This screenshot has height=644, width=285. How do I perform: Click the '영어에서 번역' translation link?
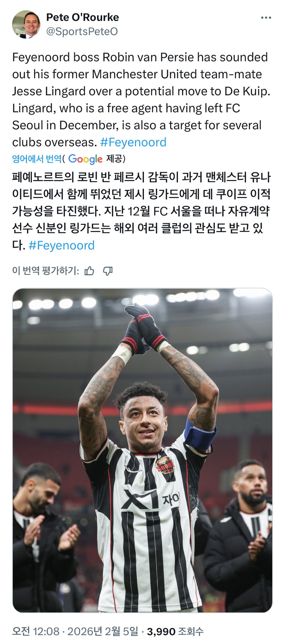[x=37, y=159]
